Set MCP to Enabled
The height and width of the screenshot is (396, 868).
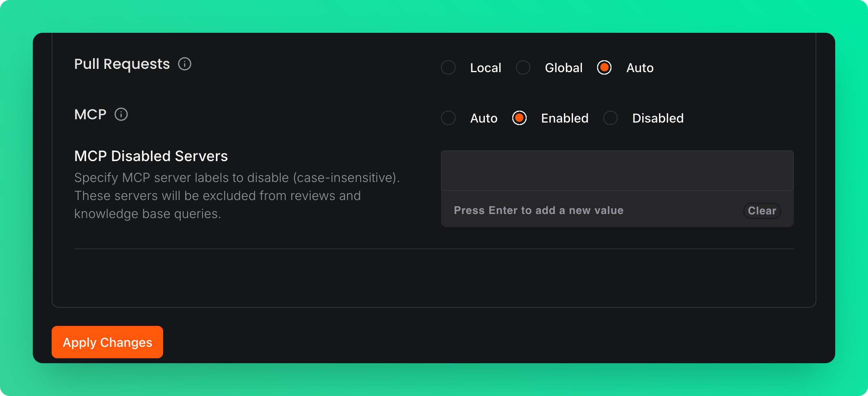(519, 118)
